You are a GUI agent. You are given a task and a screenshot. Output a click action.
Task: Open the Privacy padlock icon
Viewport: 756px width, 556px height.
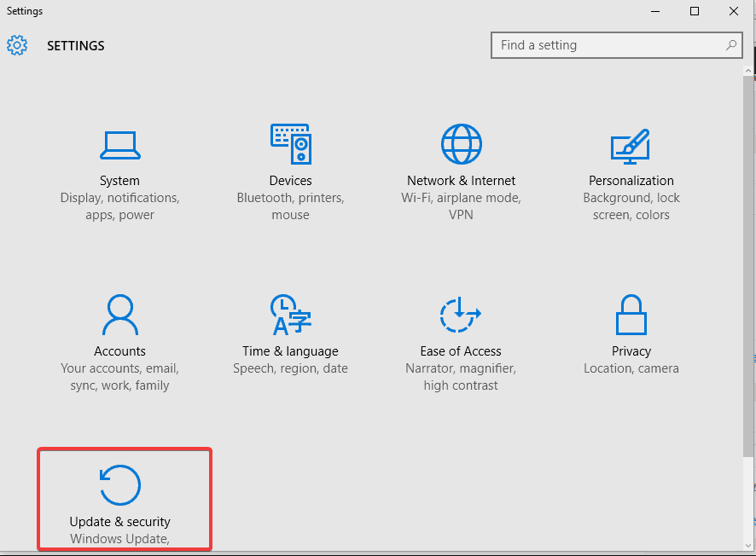(631, 315)
